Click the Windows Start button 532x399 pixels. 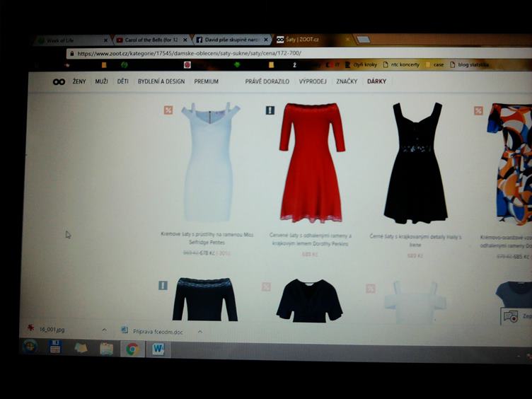30,347
